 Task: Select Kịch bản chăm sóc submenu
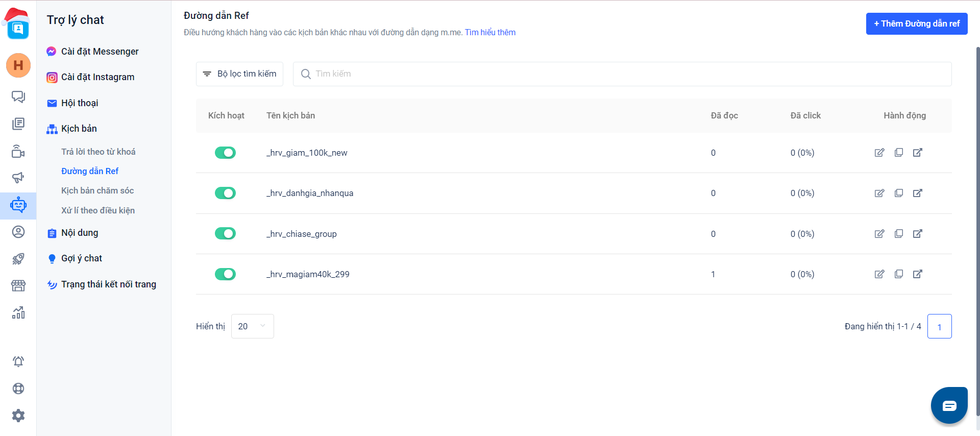(97, 190)
